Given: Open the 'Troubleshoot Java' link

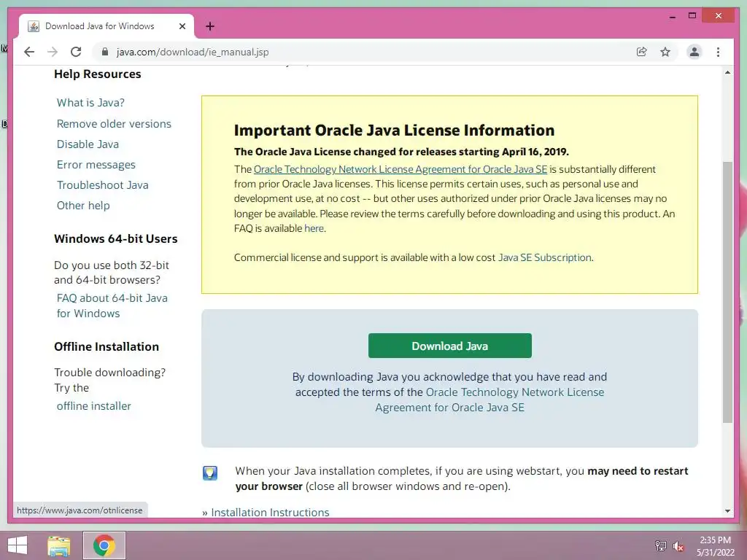Looking at the screenshot, I should point(102,185).
